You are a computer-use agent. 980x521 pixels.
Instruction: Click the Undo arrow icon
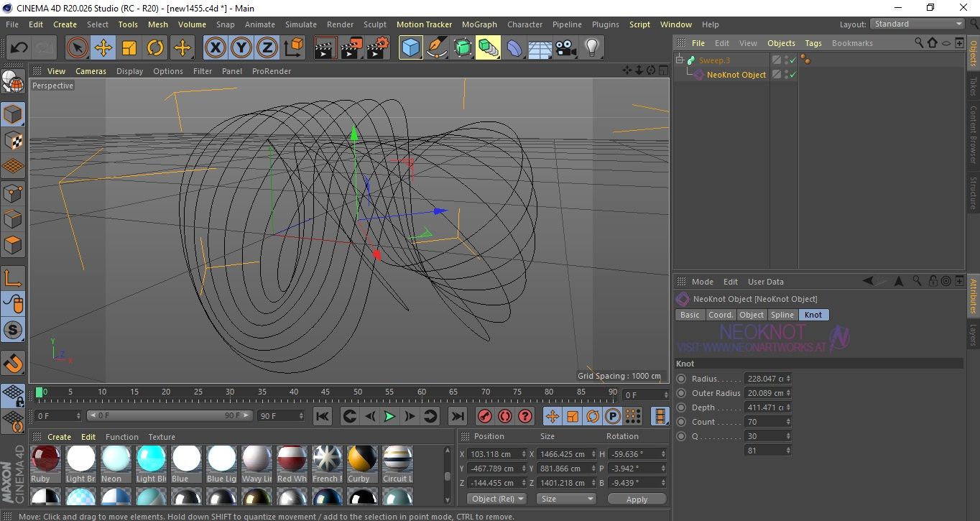click(x=19, y=48)
